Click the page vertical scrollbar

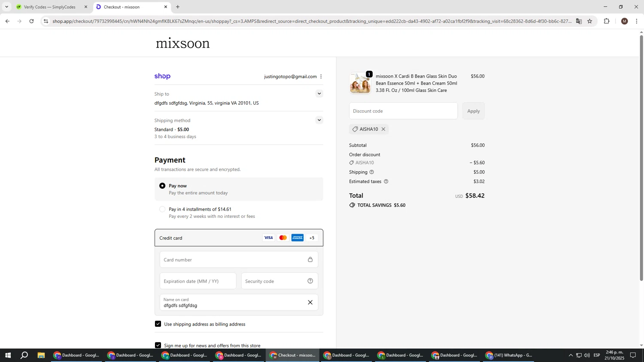click(641, 159)
